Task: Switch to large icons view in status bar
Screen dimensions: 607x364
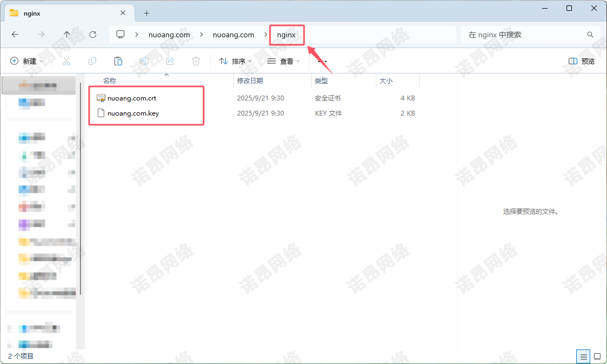Action: point(597,356)
